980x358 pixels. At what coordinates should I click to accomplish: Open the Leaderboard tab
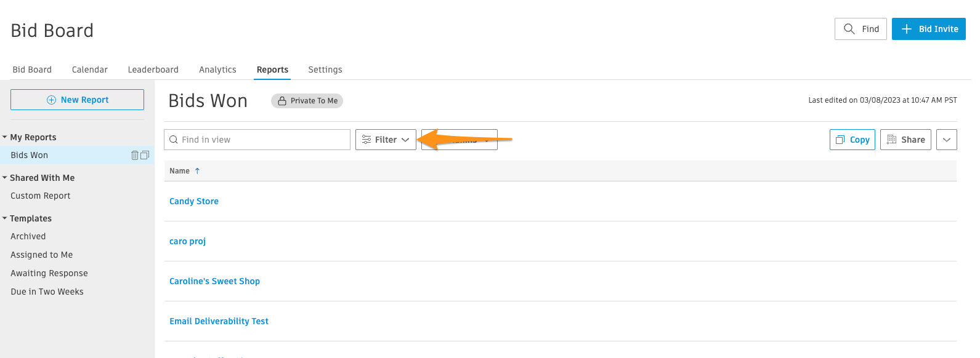(153, 70)
